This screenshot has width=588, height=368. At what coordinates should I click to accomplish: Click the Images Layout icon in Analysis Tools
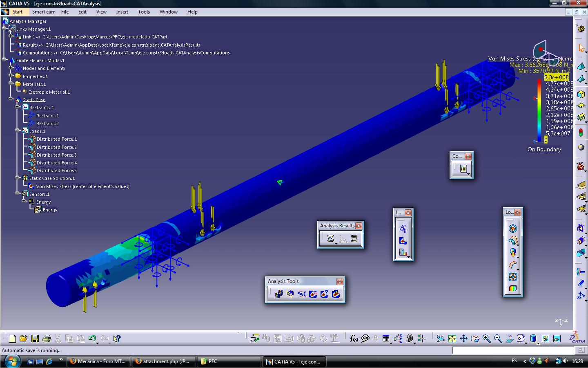pos(336,294)
